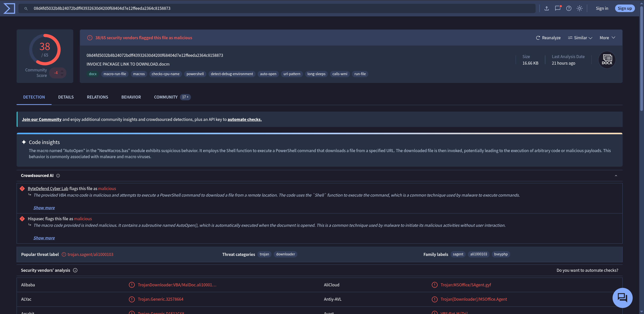Click the Security vendors' analysis info icon
Screen dimensions: 644x314
click(75, 270)
